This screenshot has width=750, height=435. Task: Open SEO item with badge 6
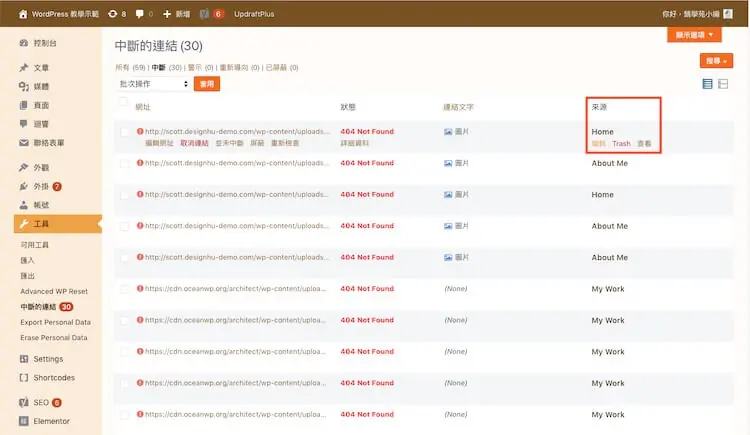pyautogui.click(x=40, y=402)
